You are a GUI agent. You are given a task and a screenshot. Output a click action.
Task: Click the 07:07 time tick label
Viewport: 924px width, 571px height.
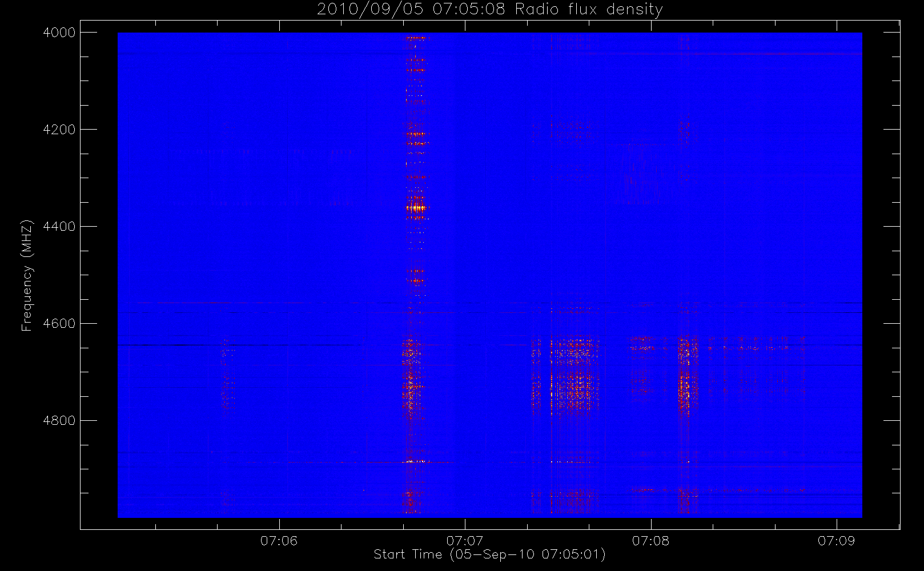point(465,541)
